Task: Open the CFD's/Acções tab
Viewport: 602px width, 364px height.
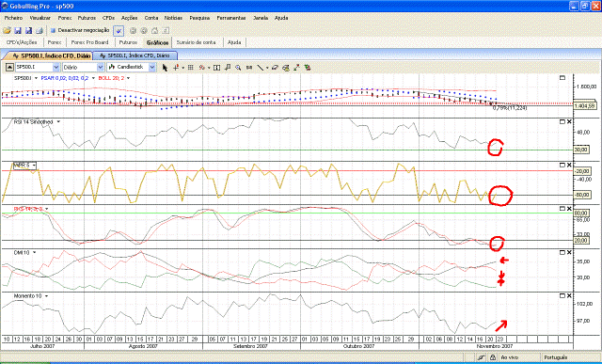Action: [x=22, y=42]
